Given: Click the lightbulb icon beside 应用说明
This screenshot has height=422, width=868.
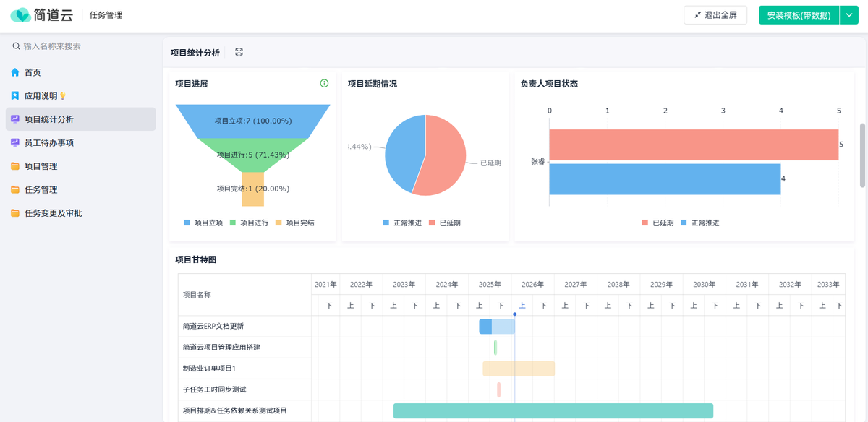Looking at the screenshot, I should coord(62,96).
